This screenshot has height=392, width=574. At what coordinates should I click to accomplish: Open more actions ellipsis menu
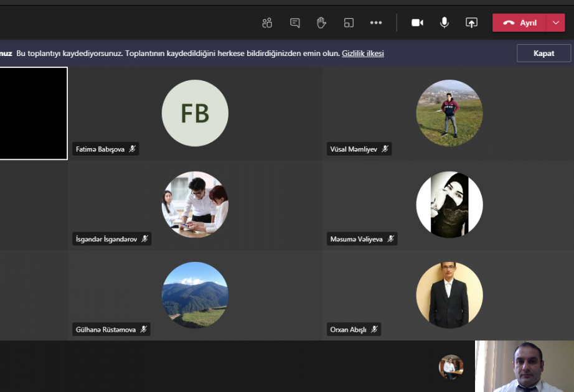[x=376, y=22]
